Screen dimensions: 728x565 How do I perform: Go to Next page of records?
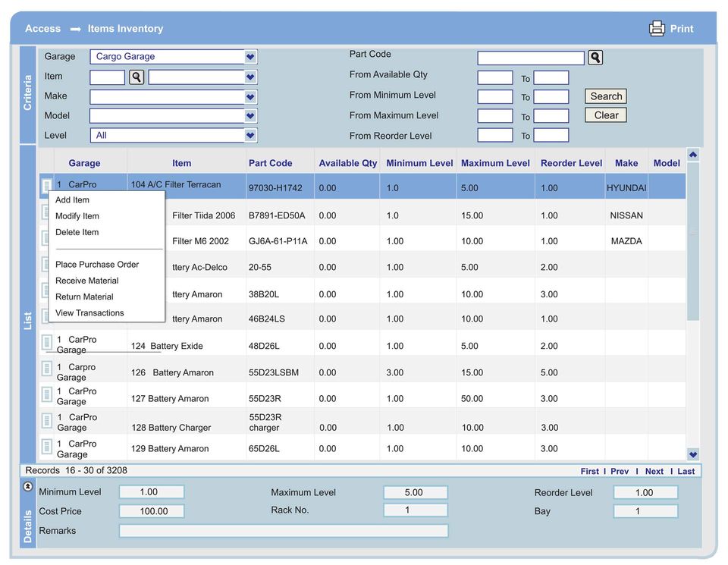[x=654, y=472]
